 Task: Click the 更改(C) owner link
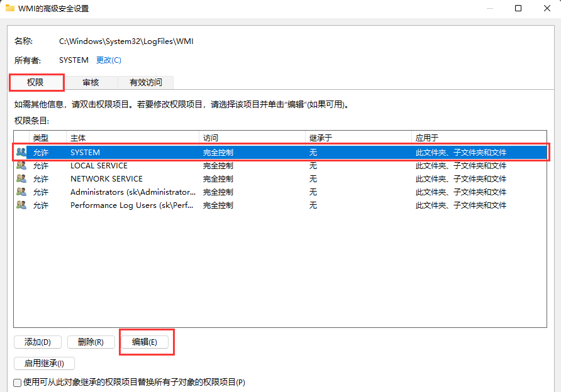pos(108,60)
